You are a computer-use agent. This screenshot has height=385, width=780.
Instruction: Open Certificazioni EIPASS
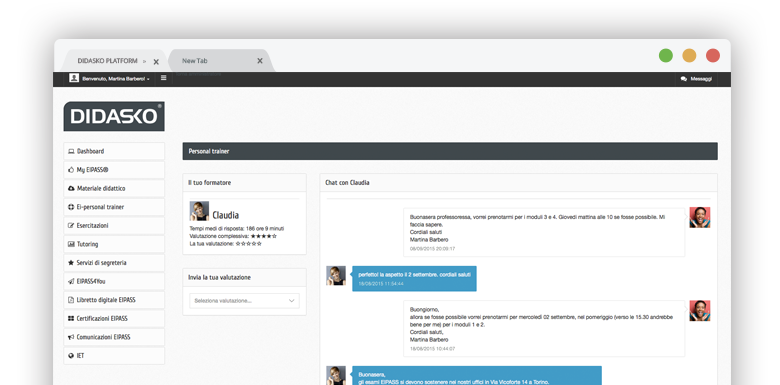[x=114, y=318]
